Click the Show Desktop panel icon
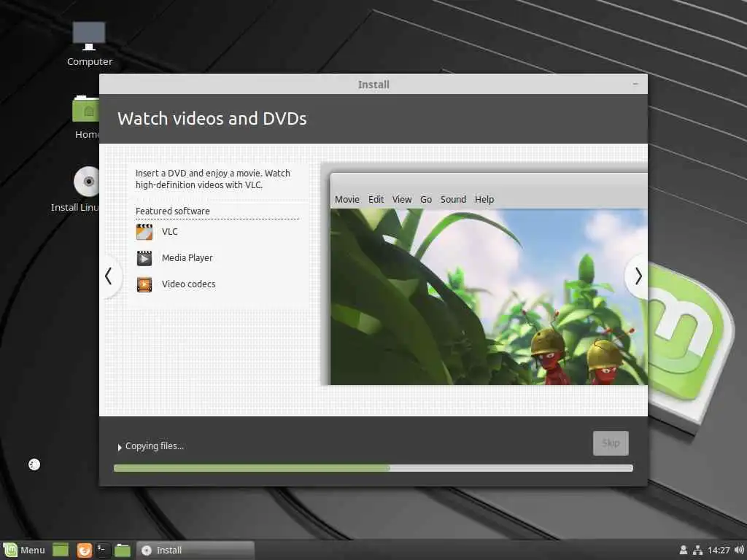This screenshot has height=560, width=747. pos(61,550)
